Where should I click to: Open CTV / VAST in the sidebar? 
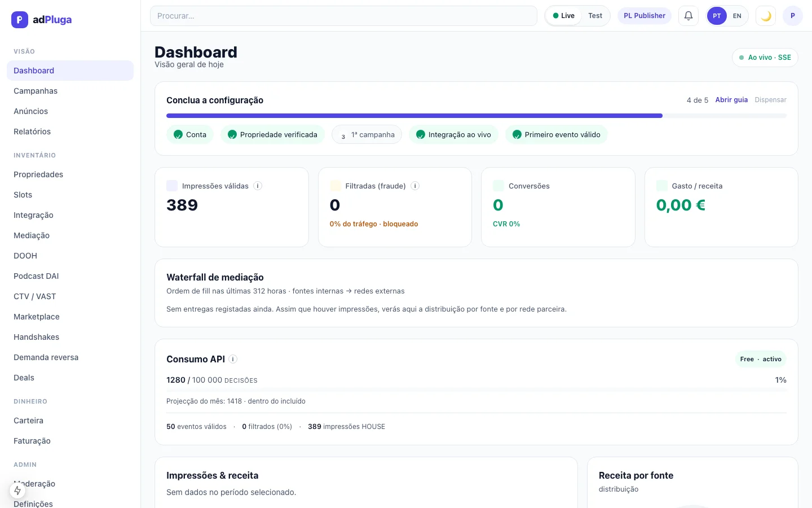pyautogui.click(x=70, y=296)
